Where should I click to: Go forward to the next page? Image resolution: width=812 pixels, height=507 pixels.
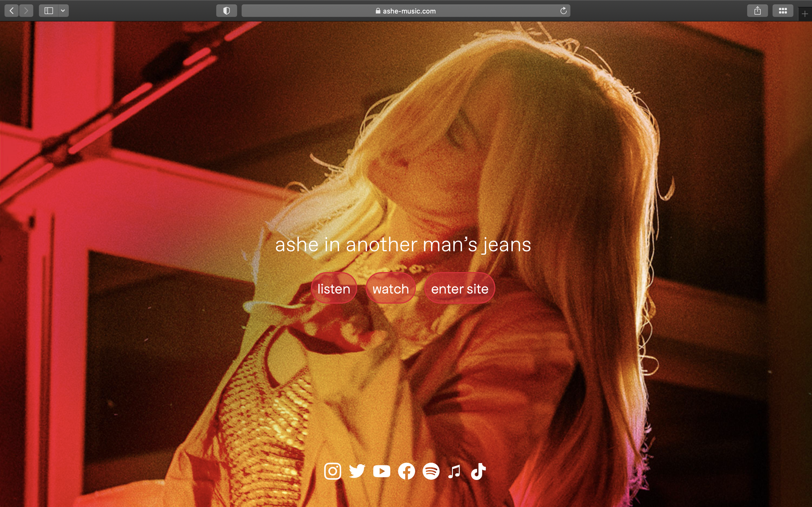26,11
